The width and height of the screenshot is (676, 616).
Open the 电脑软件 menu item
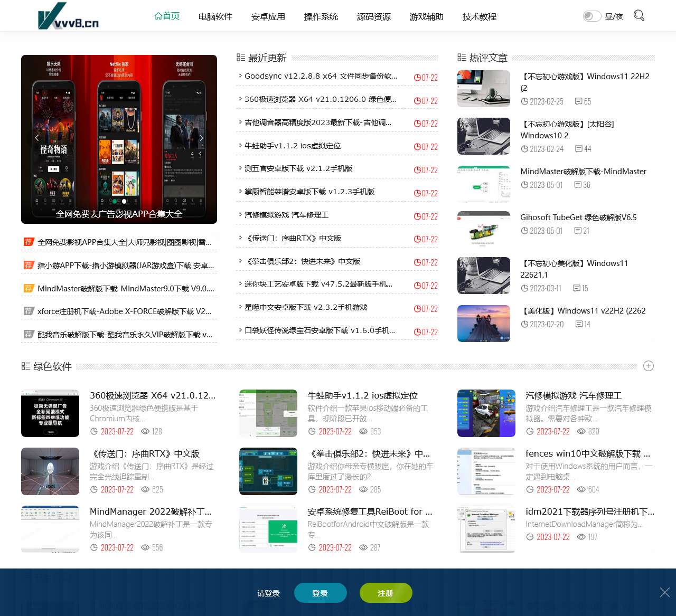[215, 16]
